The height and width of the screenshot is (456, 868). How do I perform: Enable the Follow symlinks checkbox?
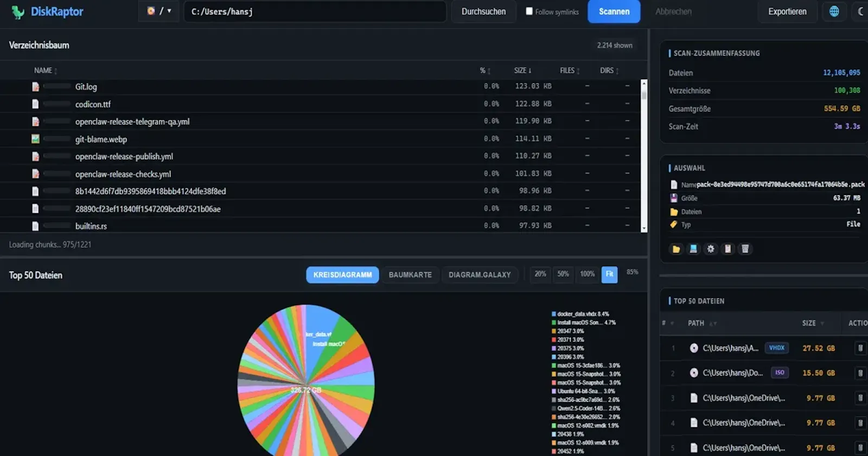[529, 11]
